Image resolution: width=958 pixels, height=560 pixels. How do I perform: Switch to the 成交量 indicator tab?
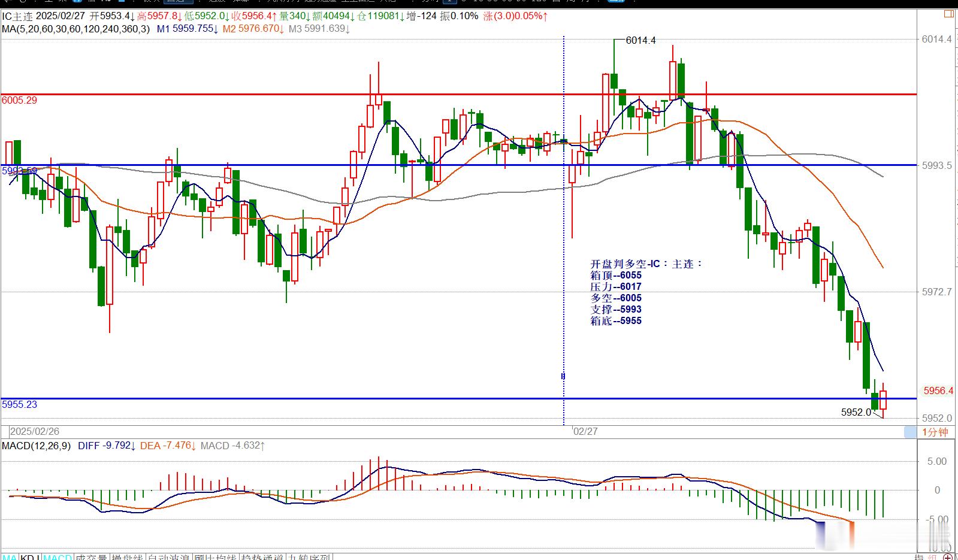tap(92, 558)
